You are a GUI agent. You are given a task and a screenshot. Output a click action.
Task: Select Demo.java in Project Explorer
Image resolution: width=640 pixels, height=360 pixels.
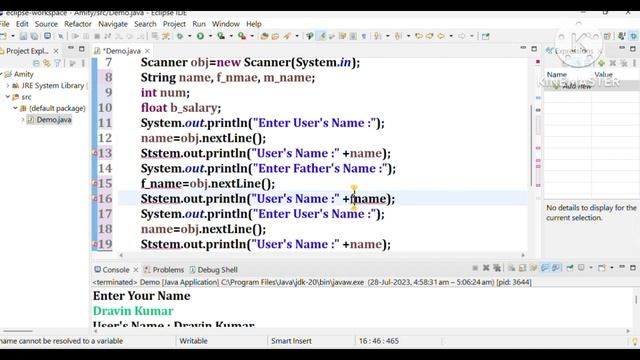pos(53,120)
